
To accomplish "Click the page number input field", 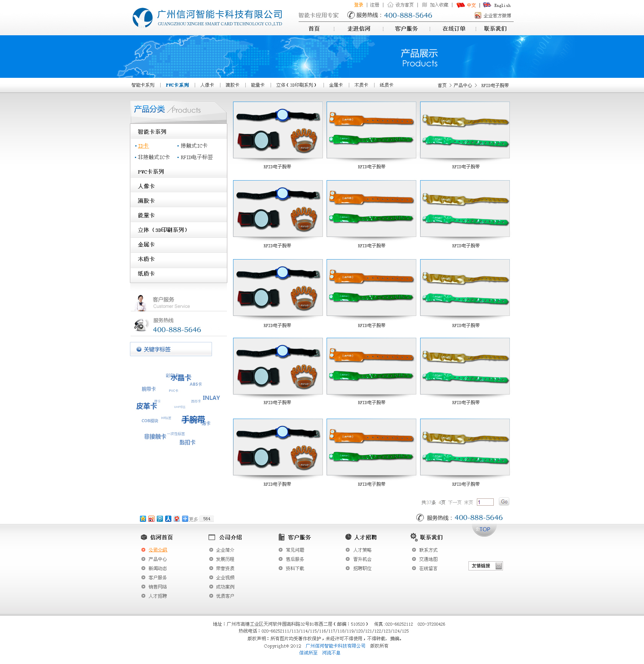I will 485,502.
